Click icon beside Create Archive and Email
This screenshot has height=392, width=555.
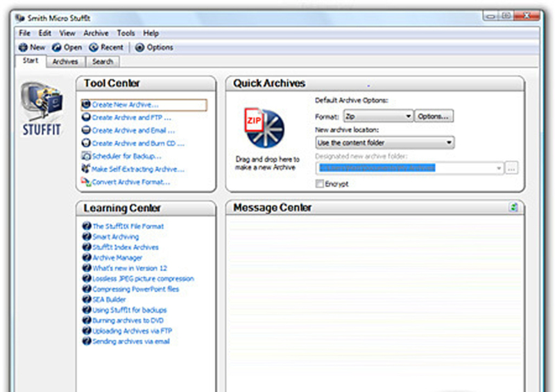(x=86, y=130)
